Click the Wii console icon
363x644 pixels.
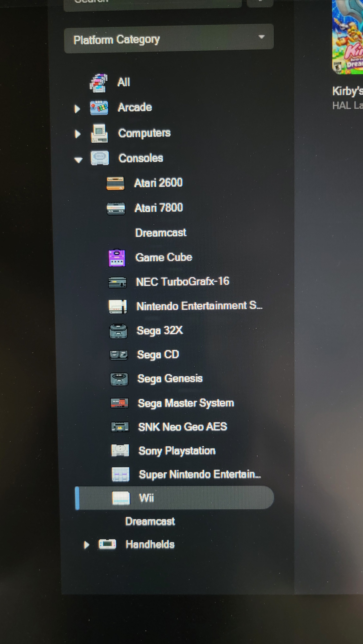(x=121, y=498)
